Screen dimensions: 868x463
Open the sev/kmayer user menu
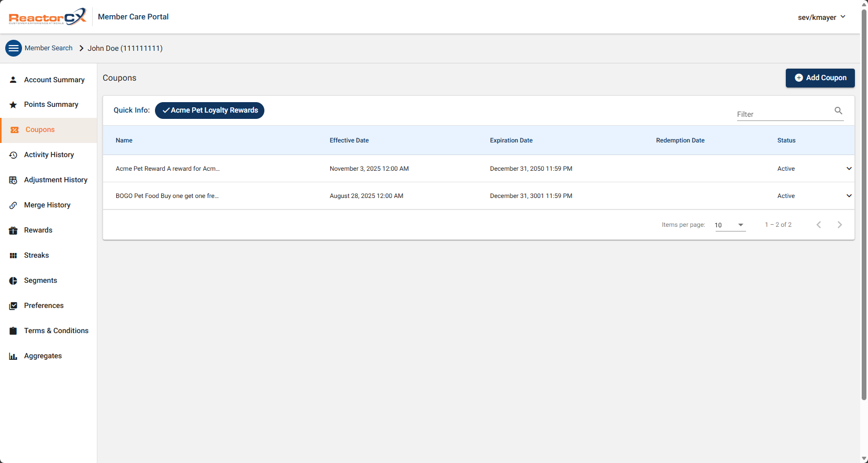point(821,17)
